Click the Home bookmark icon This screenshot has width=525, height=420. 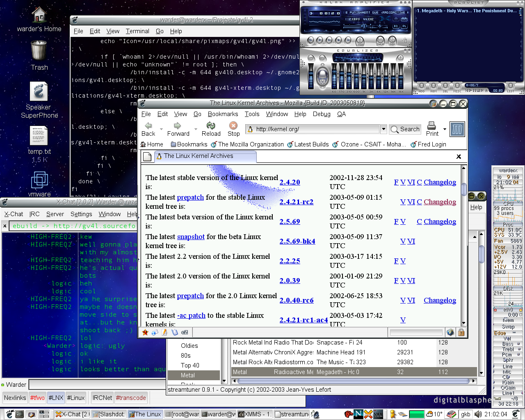tap(144, 144)
